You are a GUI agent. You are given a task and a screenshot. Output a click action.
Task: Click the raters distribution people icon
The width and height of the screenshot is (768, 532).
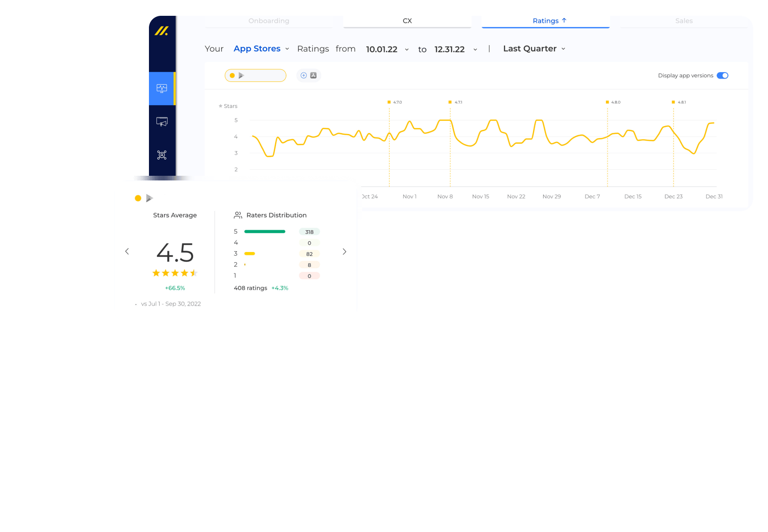pos(238,215)
